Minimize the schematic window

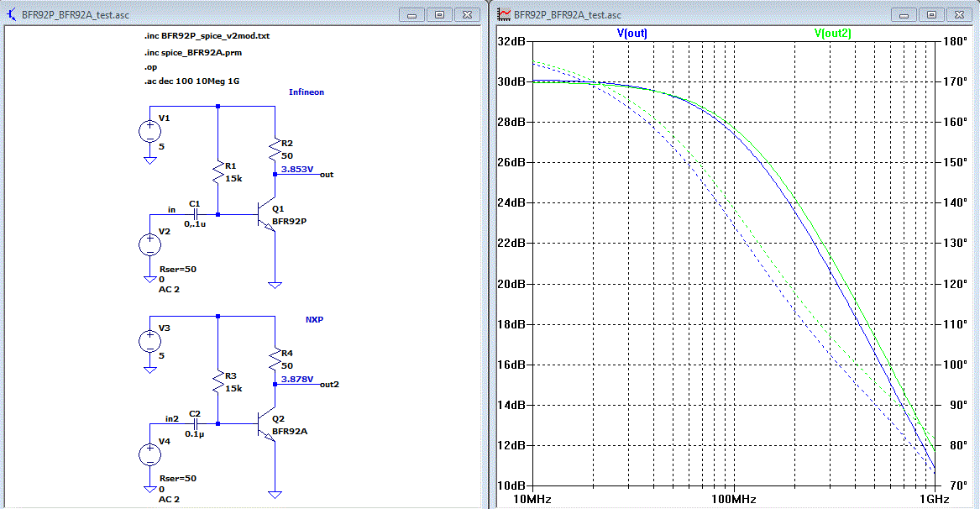coord(411,15)
